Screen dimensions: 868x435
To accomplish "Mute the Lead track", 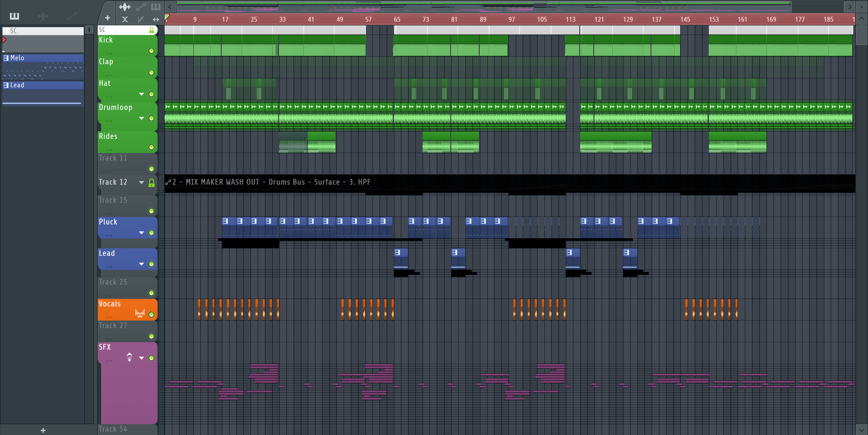I will 151,264.
